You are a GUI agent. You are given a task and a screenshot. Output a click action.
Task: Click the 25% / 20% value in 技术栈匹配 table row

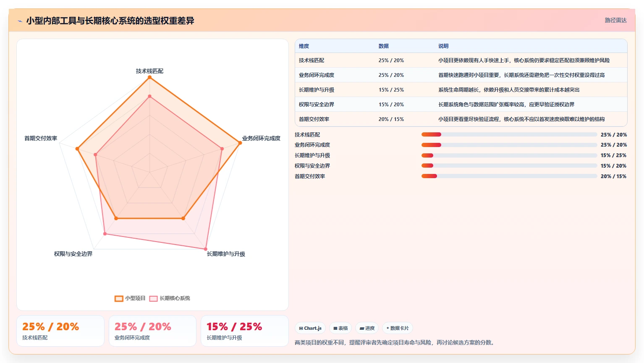coord(391,60)
